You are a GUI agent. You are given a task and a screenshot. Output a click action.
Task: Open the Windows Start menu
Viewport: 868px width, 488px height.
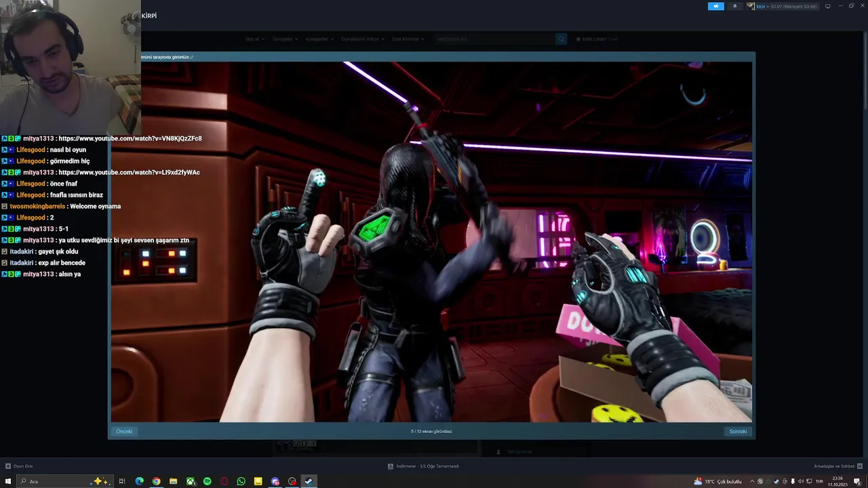coord(8,481)
